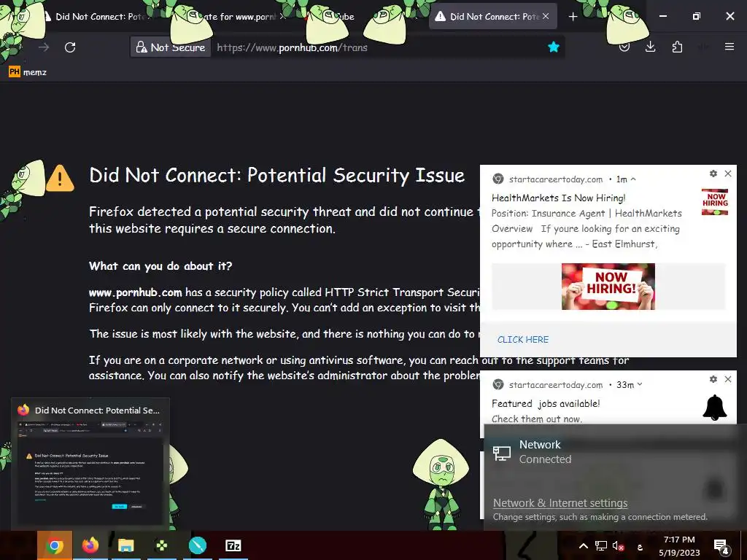Open the memz bookmark in bookmarks bar
Screen dimensions: 747x560
tap(28, 72)
